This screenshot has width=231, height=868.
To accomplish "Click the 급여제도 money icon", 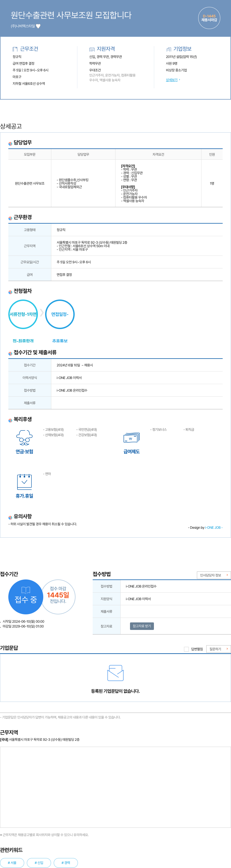I will click(132, 438).
